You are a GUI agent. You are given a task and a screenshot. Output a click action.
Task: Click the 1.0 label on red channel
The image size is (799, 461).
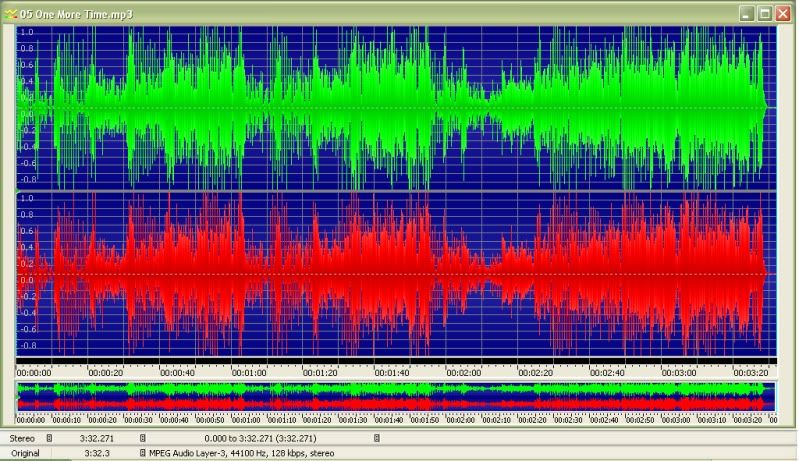click(26, 198)
